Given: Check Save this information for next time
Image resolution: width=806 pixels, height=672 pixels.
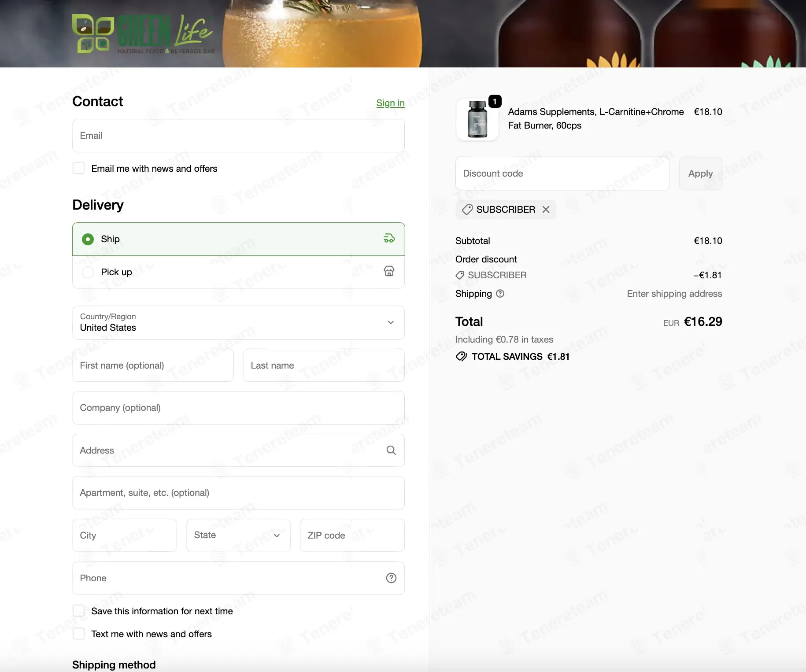Looking at the screenshot, I should point(79,611).
